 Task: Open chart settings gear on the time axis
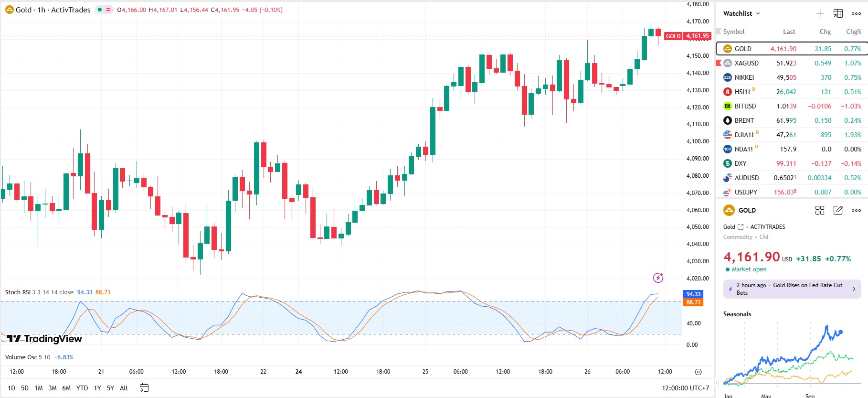click(x=698, y=372)
